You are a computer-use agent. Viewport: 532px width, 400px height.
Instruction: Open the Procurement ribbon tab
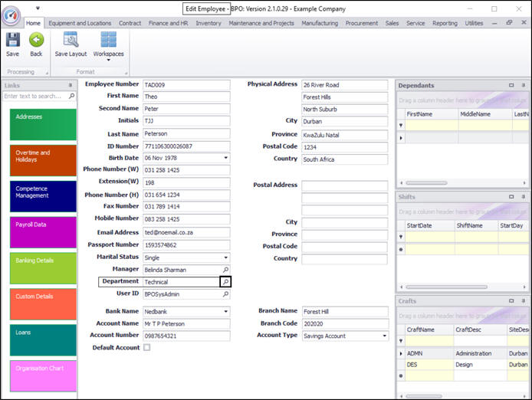pos(361,23)
